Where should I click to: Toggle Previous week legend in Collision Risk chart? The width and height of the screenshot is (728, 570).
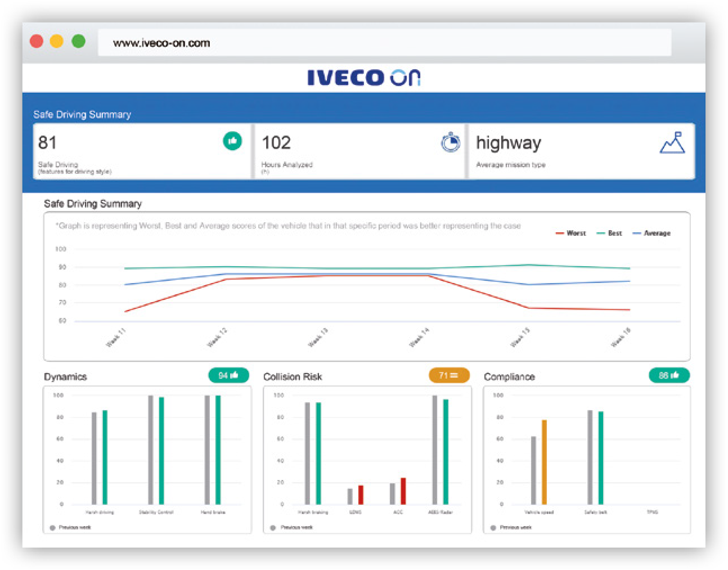(291, 527)
